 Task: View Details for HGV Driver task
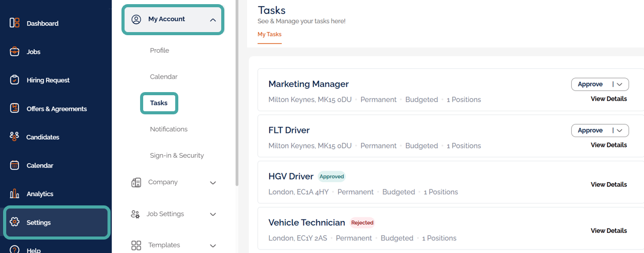(x=608, y=185)
